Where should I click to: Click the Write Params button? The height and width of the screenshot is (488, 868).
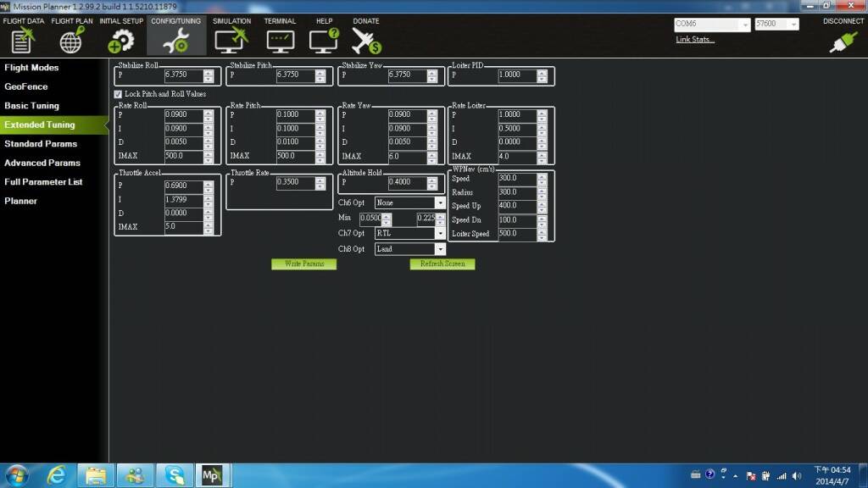(304, 264)
